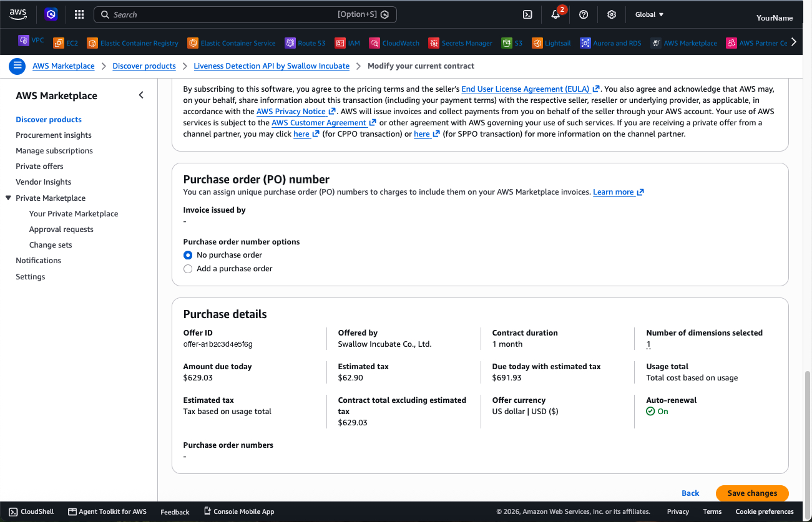
Task: Click the SPPO transaction here link
Action: 427,134
